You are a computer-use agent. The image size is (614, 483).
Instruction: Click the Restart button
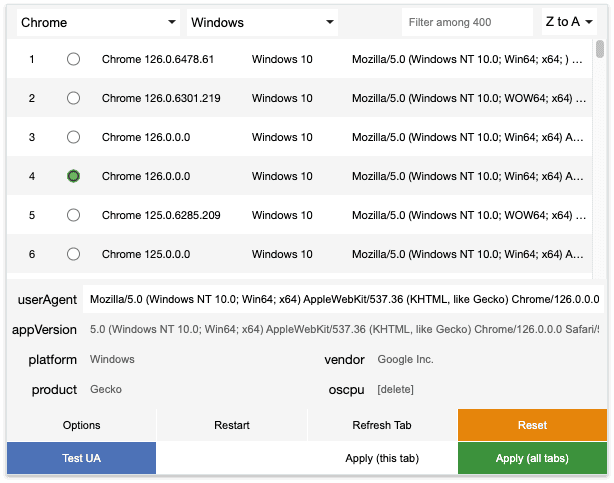click(232, 425)
